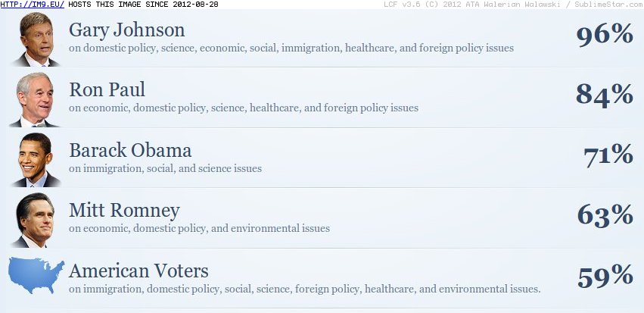Select the American Voters heading

(138, 271)
